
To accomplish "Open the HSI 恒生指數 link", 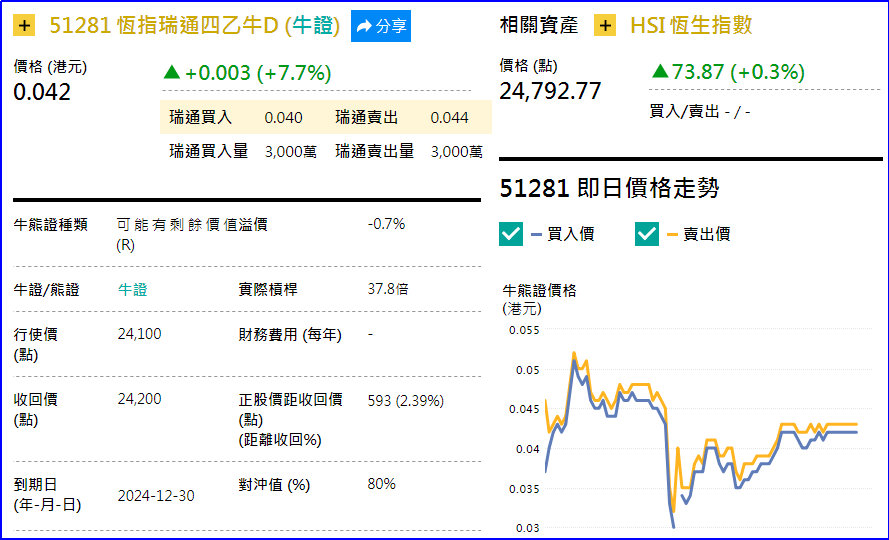I will (691, 26).
